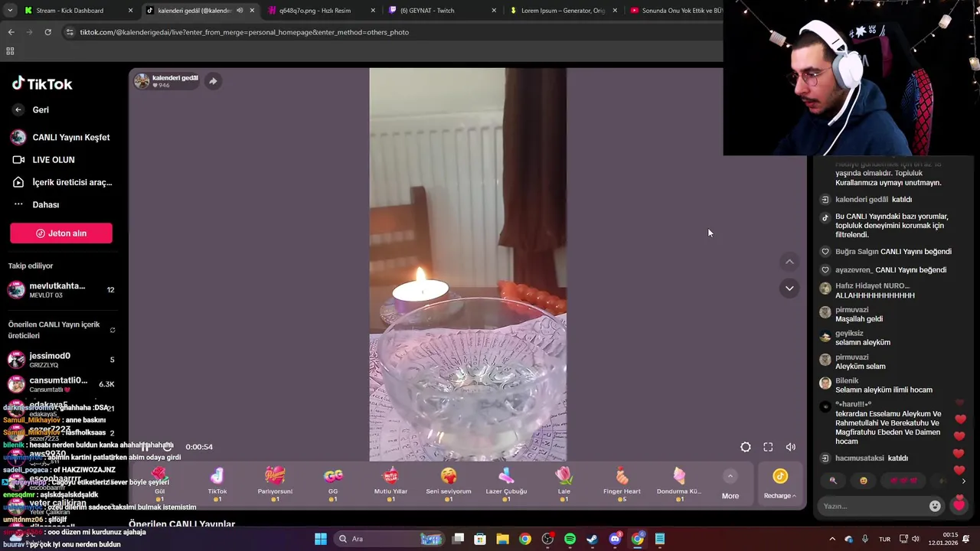
Task: Click the Jeton alın button
Action: pos(61,233)
